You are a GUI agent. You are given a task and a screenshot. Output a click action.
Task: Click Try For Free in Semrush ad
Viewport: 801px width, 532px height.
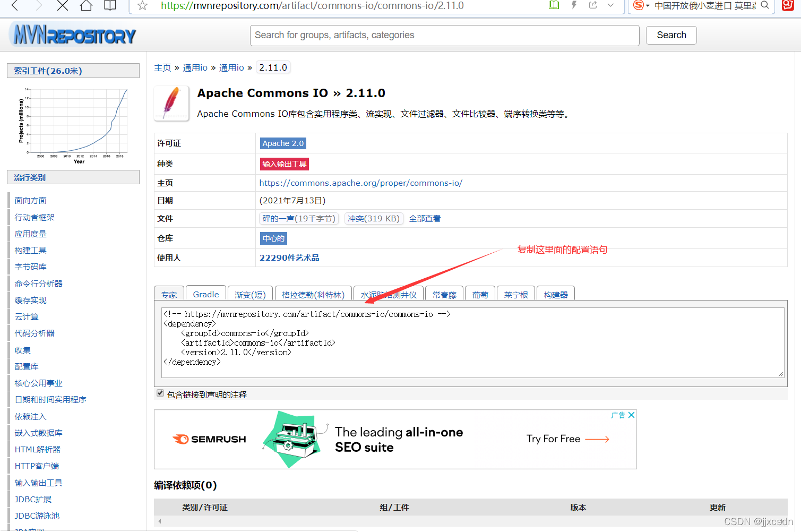(x=568, y=439)
